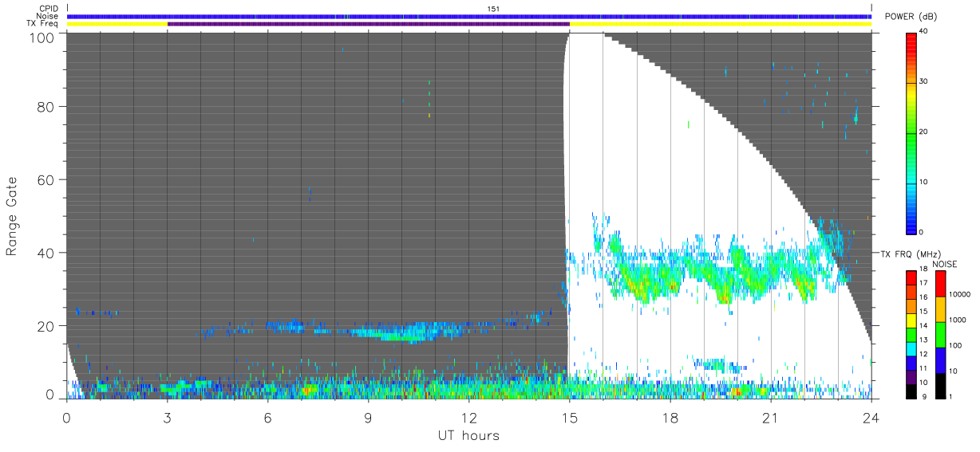The width and height of the screenshot is (980, 452).
Task: Click the 21 tick on UT hours axis
Action: (770, 418)
